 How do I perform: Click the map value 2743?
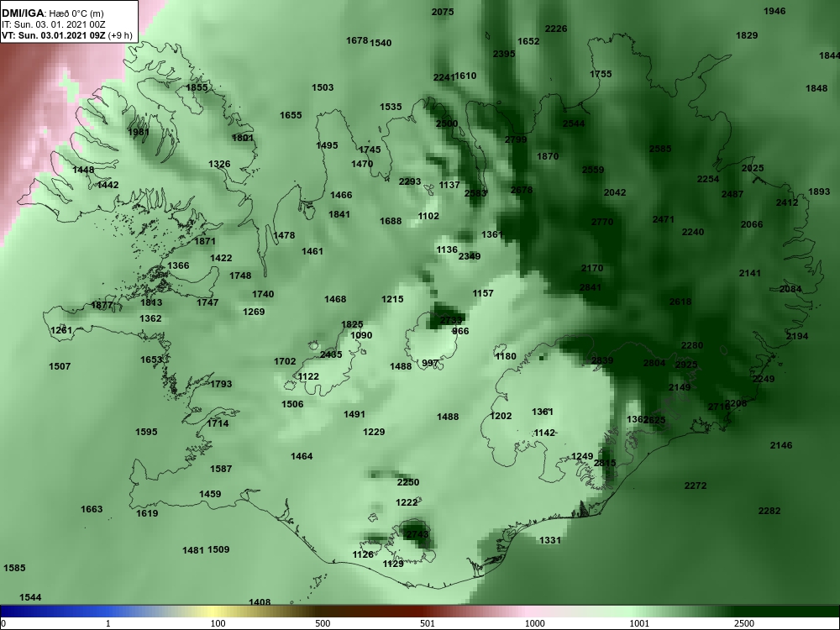pos(417,534)
